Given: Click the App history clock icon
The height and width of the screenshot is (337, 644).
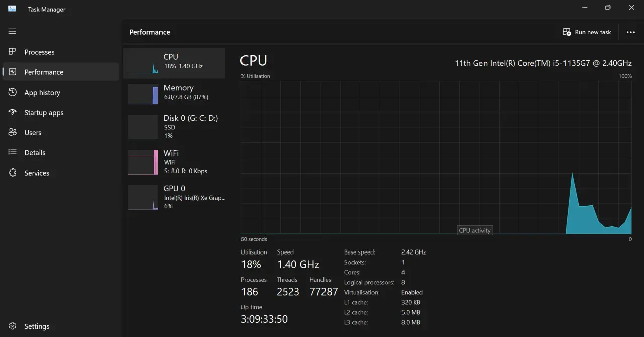Looking at the screenshot, I should pyautogui.click(x=13, y=92).
